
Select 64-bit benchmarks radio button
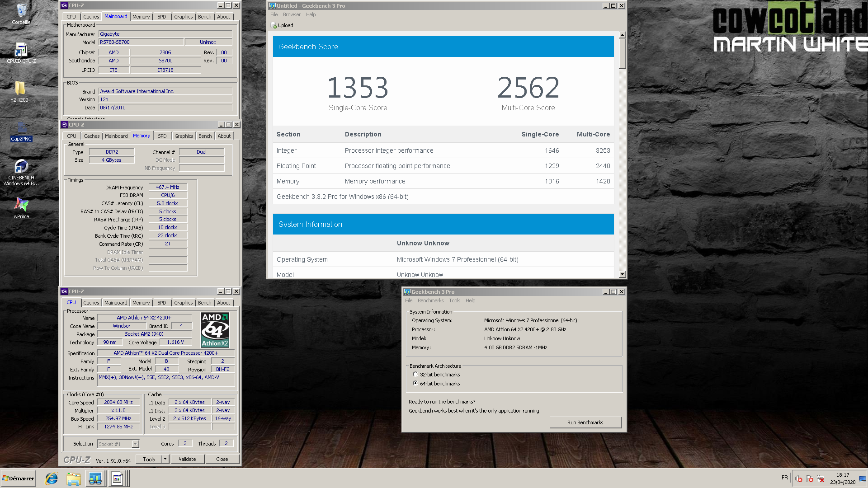pyautogui.click(x=415, y=384)
